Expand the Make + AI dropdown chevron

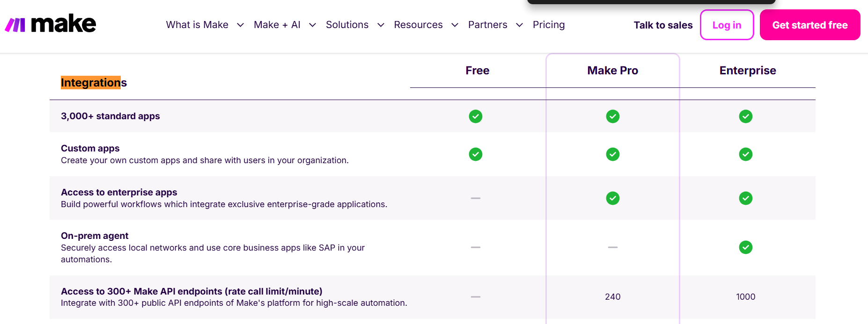coord(312,25)
